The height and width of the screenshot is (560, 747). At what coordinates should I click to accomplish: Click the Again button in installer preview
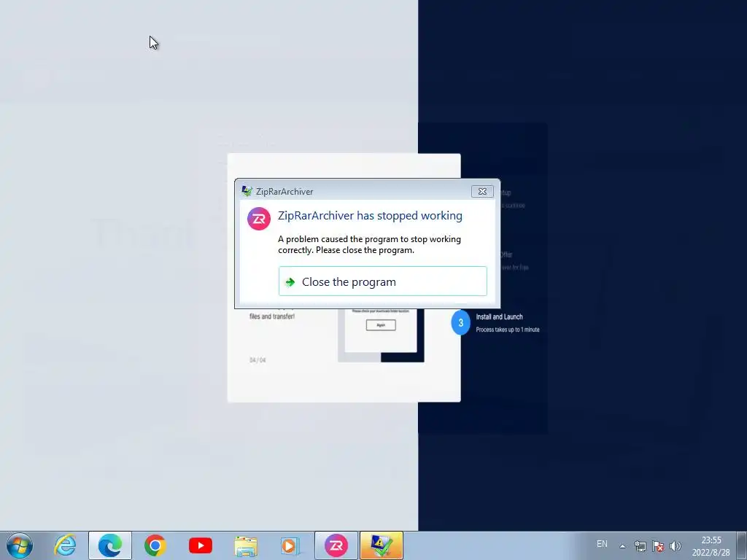[381, 324]
